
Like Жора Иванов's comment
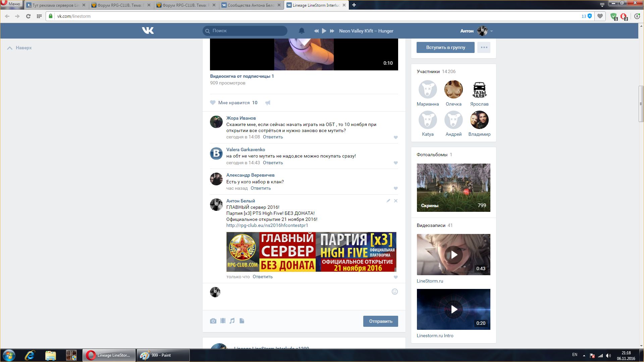point(396,137)
